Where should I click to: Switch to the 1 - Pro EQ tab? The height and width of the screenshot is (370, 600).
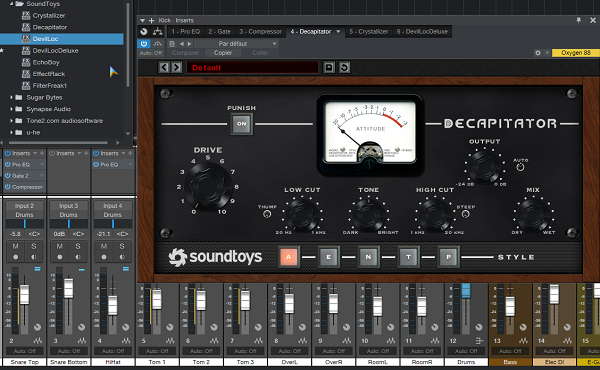tap(186, 32)
